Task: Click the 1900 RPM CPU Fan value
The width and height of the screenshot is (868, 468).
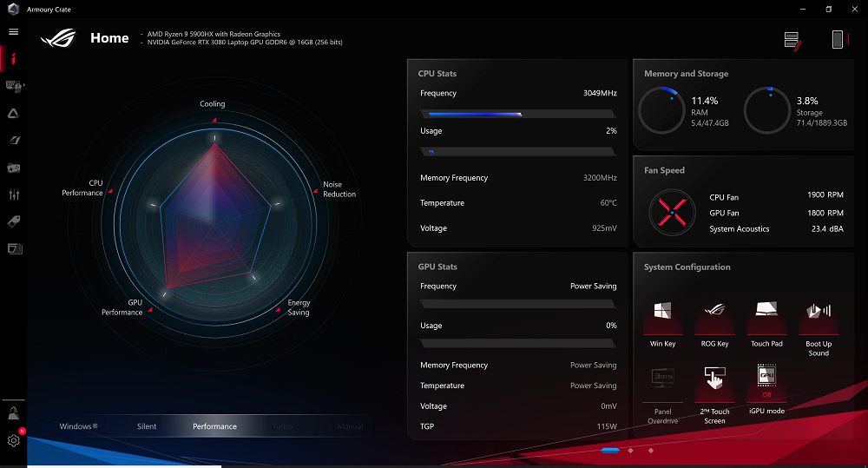Action: tap(825, 194)
